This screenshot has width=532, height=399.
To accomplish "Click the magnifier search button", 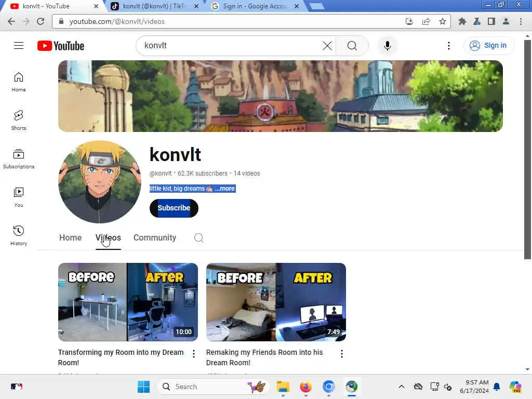I will click(x=352, y=46).
